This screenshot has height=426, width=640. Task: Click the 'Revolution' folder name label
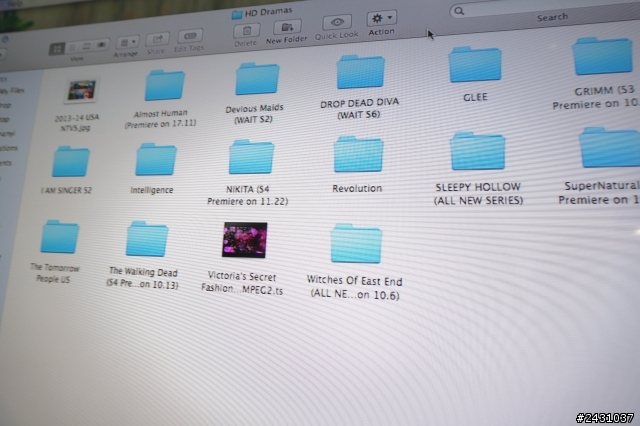click(357, 189)
